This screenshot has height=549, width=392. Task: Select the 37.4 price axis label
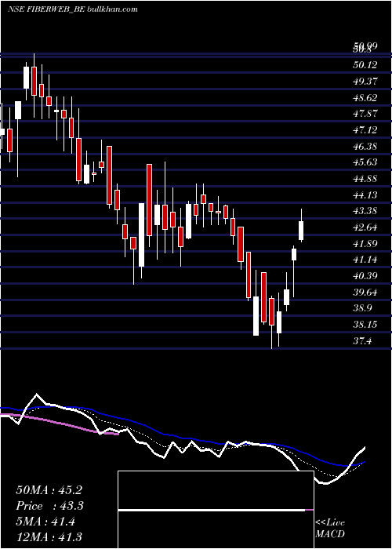click(362, 341)
